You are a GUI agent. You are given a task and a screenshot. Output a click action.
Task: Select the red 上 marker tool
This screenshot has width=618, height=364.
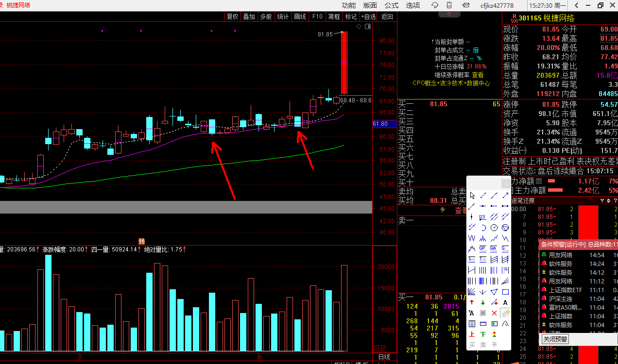pos(472,334)
